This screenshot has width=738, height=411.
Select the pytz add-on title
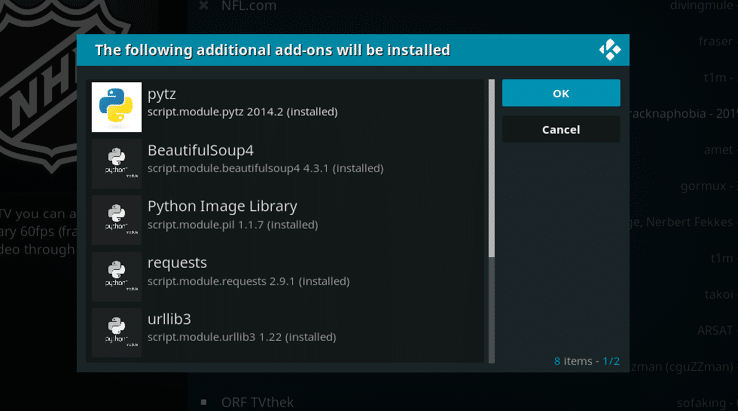162,94
